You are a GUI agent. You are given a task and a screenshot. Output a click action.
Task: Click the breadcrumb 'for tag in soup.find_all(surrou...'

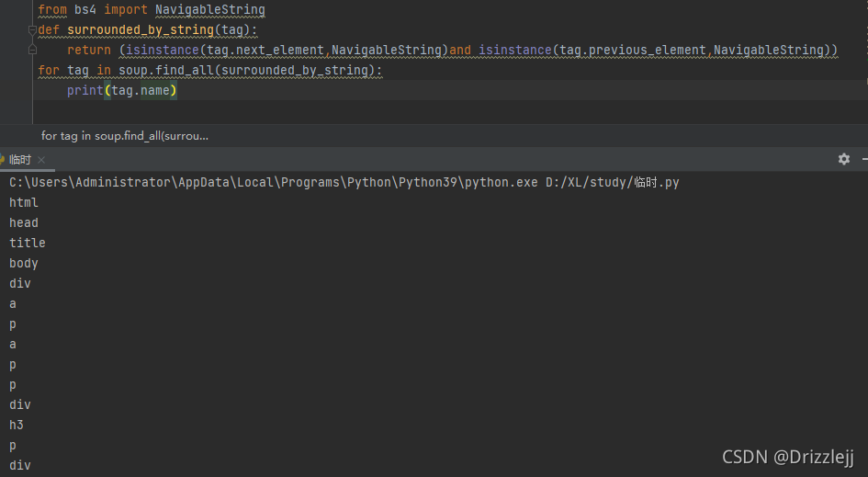tap(125, 136)
